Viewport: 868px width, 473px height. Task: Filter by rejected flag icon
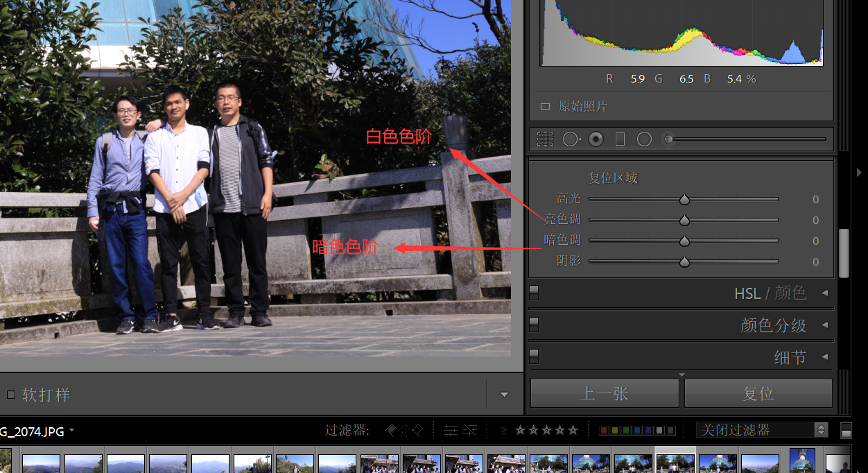417,430
